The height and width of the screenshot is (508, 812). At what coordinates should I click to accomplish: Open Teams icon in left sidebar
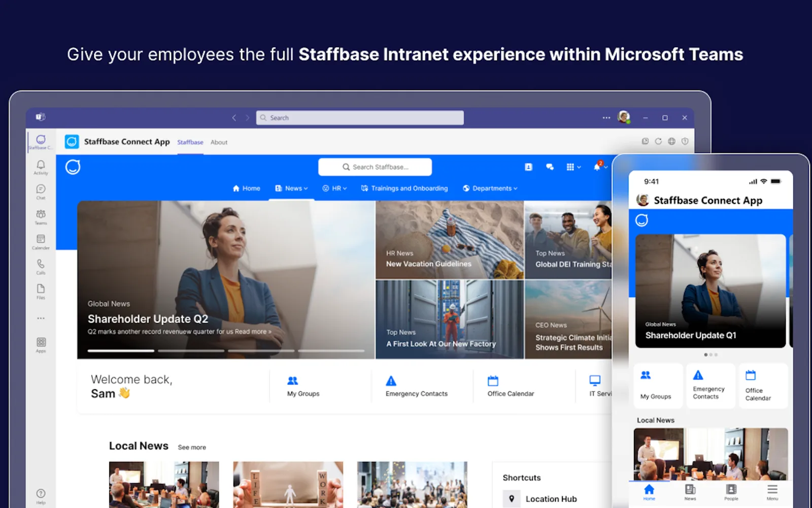[41, 217]
